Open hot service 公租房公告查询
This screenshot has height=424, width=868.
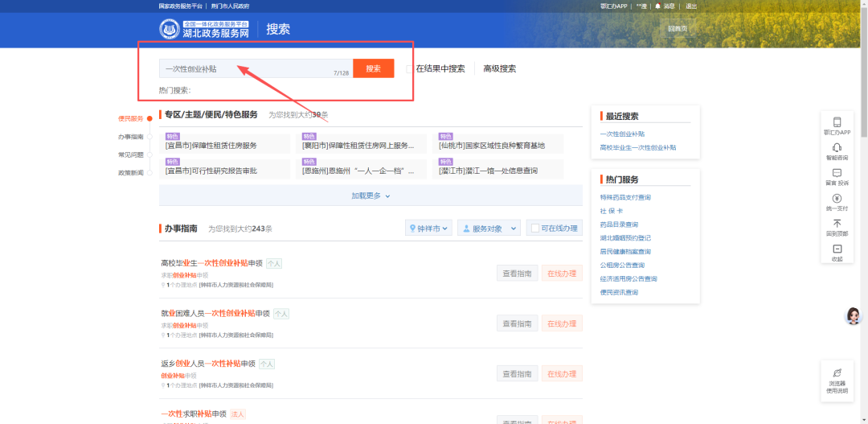click(622, 265)
